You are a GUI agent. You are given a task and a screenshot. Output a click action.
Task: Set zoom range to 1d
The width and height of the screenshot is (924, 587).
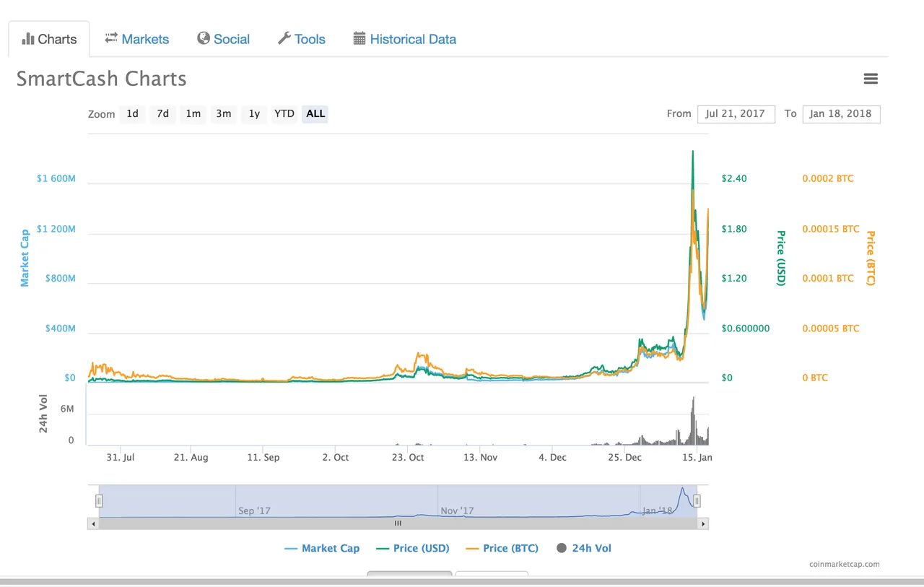[133, 113]
